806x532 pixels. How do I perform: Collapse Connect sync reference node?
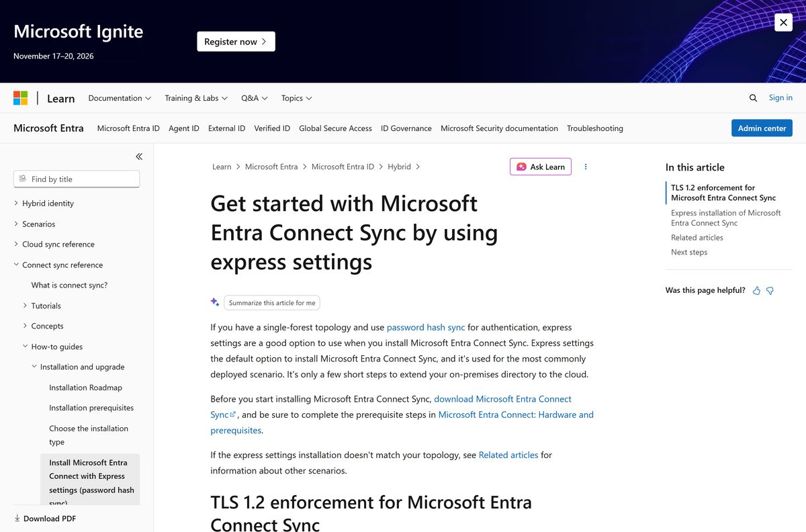pyautogui.click(x=17, y=265)
